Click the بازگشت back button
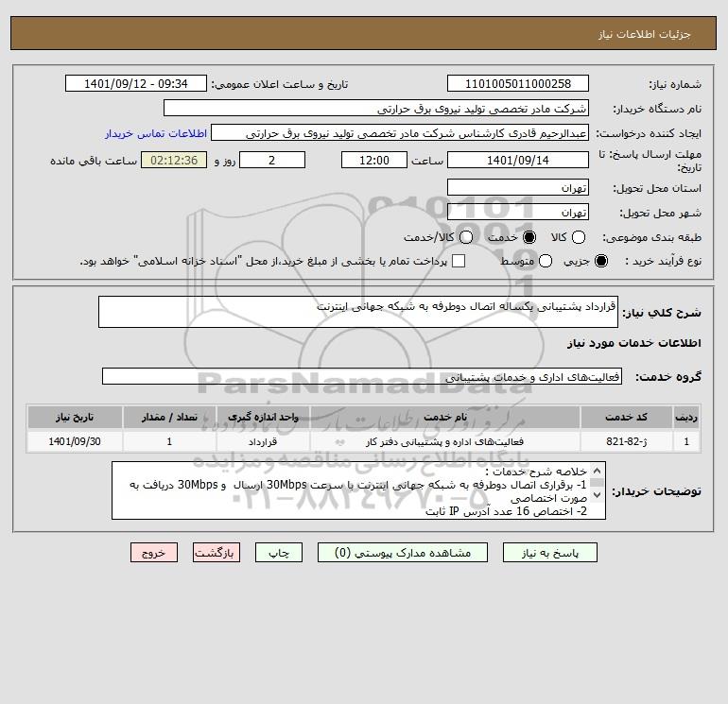The width and height of the screenshot is (728, 704). coord(217,553)
